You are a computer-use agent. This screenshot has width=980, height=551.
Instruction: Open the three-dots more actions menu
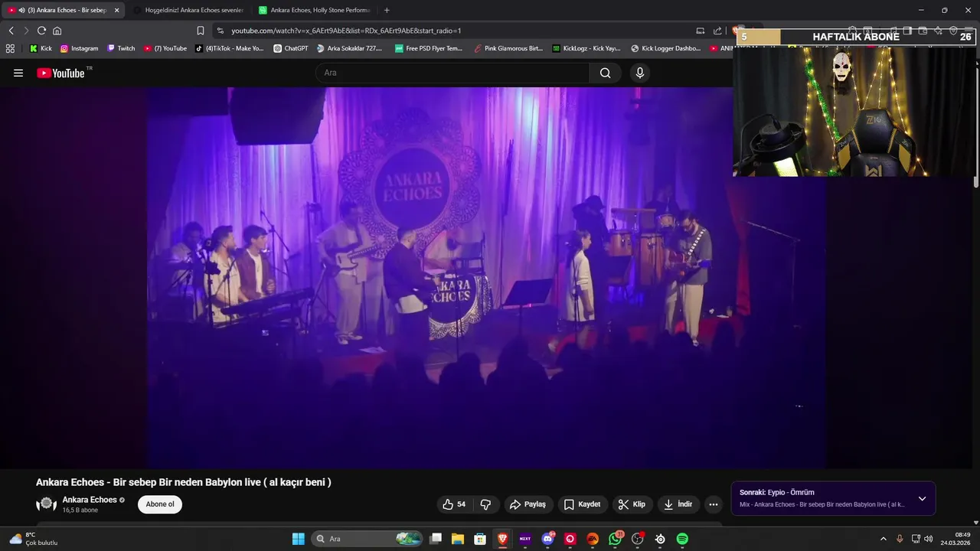click(714, 504)
